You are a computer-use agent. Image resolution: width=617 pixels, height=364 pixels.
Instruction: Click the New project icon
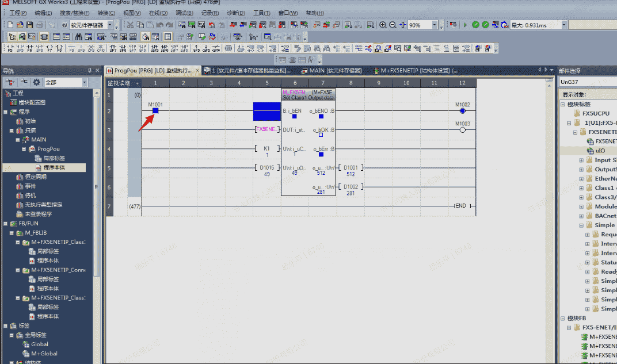tap(10, 25)
